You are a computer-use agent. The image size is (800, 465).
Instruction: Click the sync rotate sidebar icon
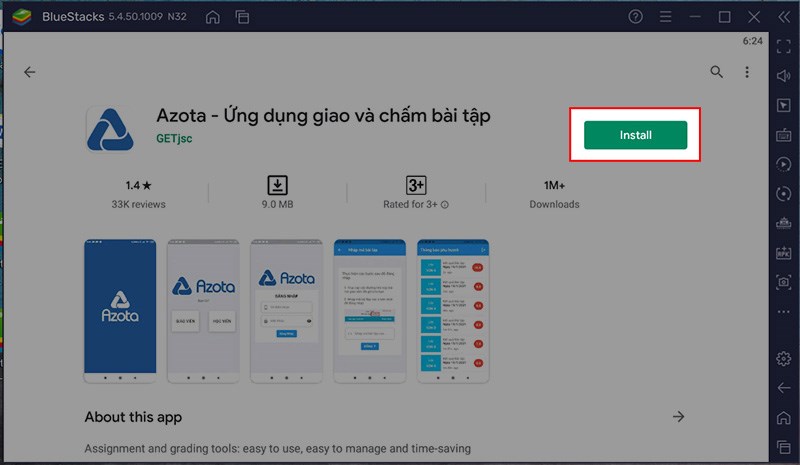(x=784, y=193)
